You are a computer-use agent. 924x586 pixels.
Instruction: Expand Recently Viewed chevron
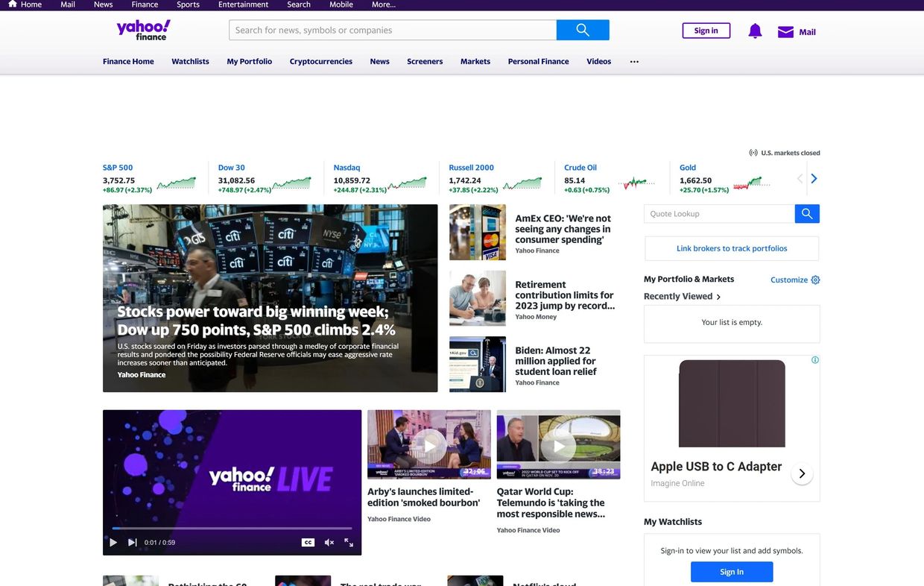pyautogui.click(x=718, y=297)
